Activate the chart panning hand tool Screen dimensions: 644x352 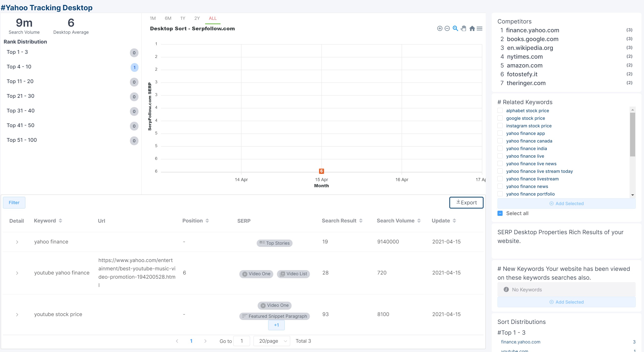coord(463,29)
